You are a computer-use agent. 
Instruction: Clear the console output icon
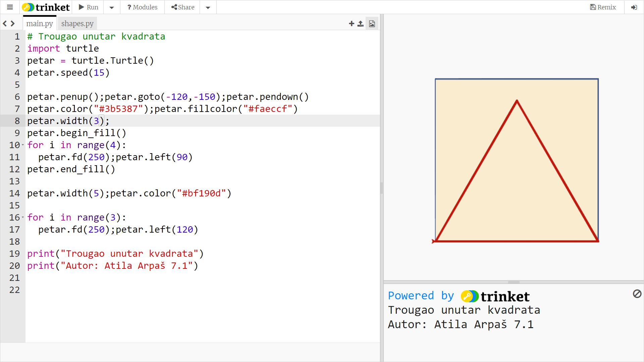[x=637, y=294]
